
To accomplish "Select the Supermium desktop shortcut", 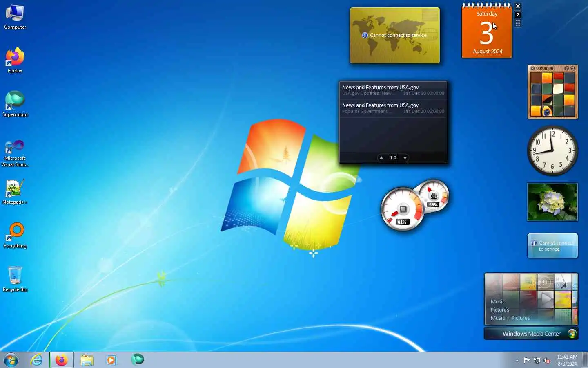I will [15, 104].
